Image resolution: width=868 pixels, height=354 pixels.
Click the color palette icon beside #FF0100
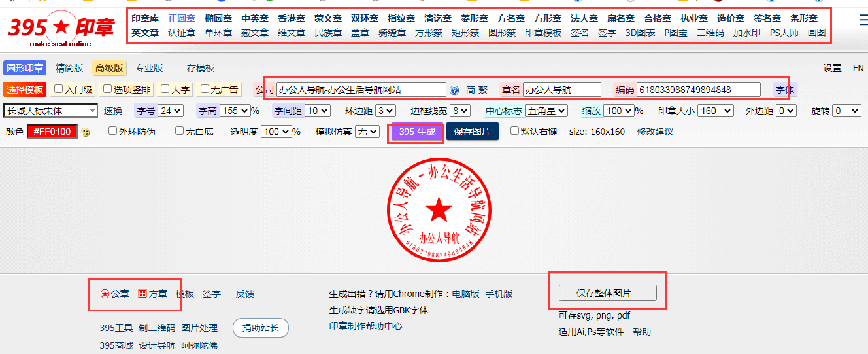coord(86,132)
